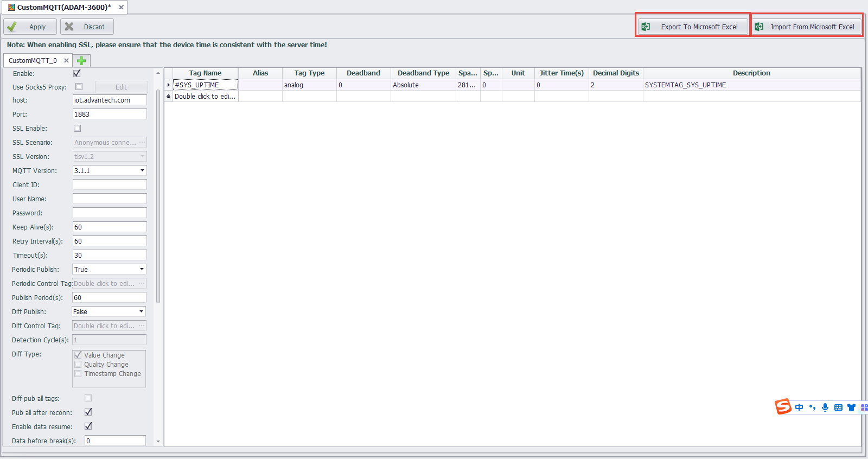868x459 pixels.
Task: Click the host input field
Action: click(x=110, y=100)
